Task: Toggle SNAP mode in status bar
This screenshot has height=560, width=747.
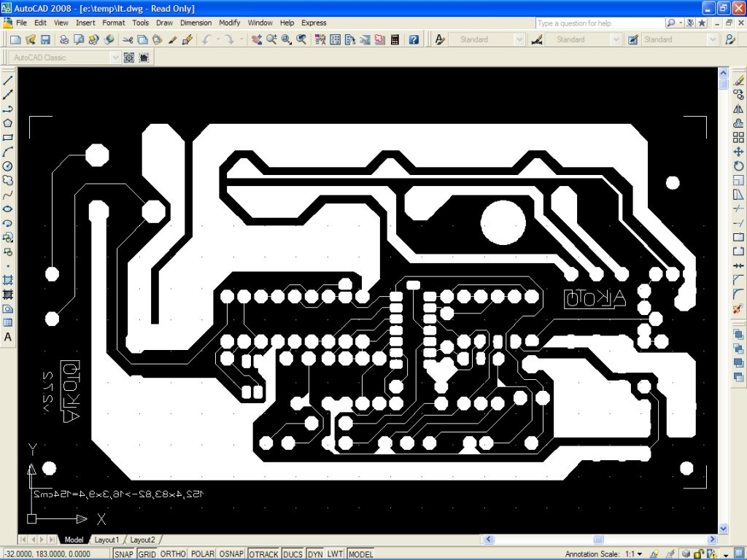Action: tap(124, 554)
